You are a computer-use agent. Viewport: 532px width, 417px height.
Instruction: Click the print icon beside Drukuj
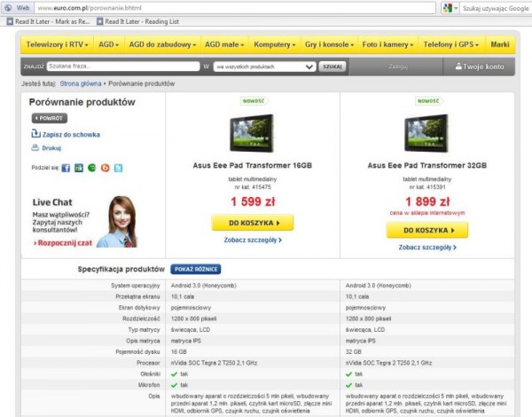[x=35, y=148]
